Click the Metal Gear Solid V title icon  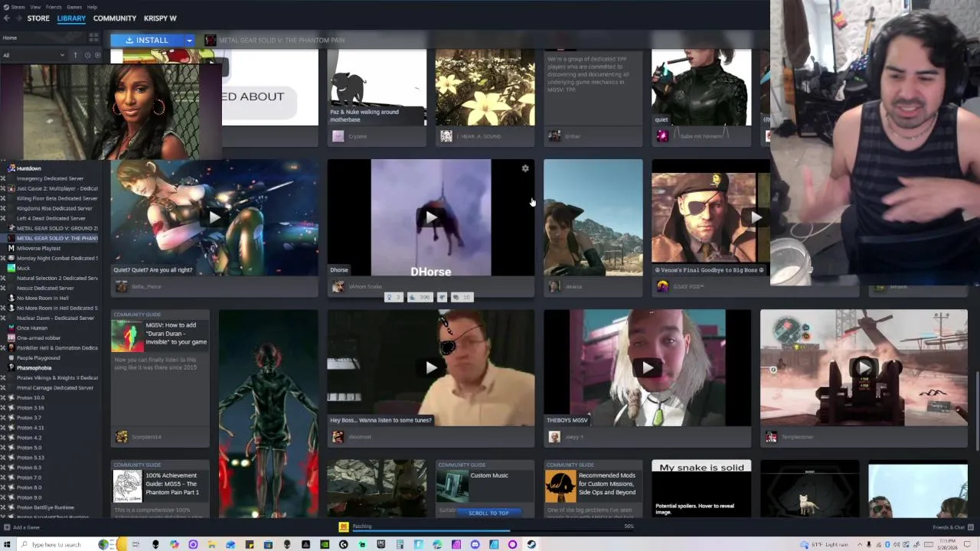point(211,40)
